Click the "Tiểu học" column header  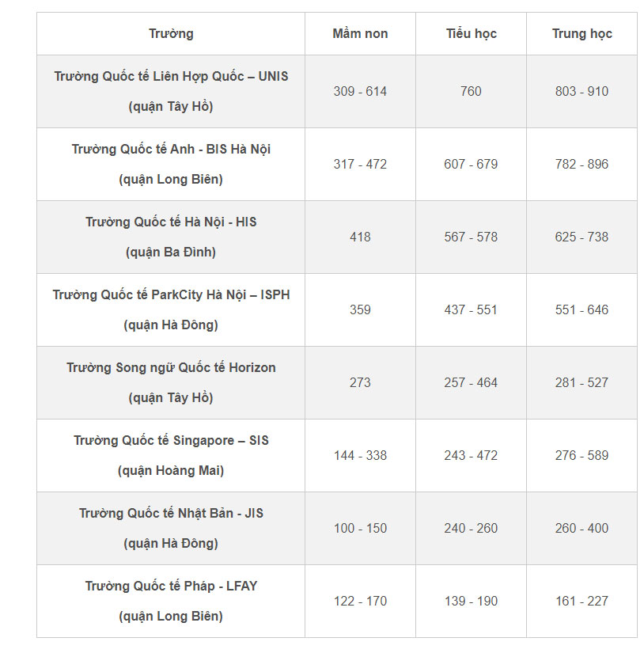[471, 33]
